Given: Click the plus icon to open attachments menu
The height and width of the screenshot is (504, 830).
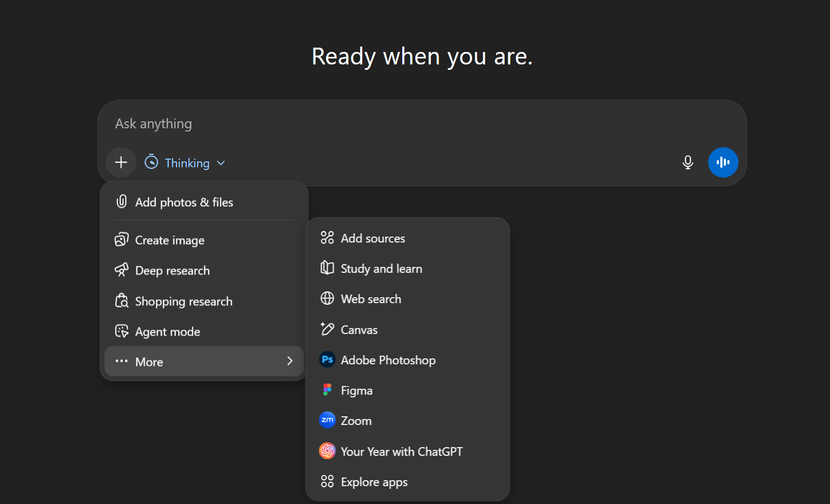Looking at the screenshot, I should click(121, 162).
